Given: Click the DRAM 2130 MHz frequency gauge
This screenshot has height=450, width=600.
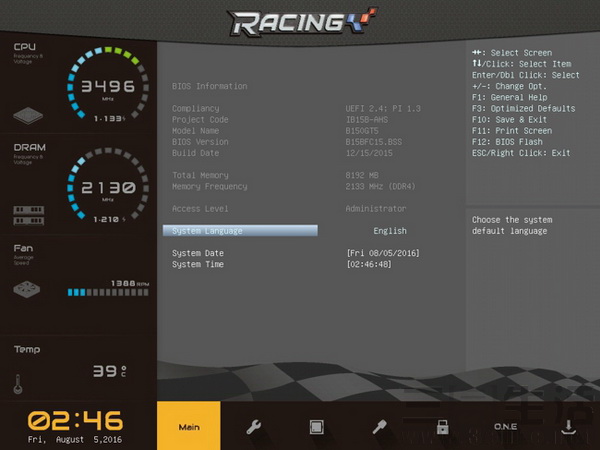Looking at the screenshot, I should pyautogui.click(x=108, y=186).
